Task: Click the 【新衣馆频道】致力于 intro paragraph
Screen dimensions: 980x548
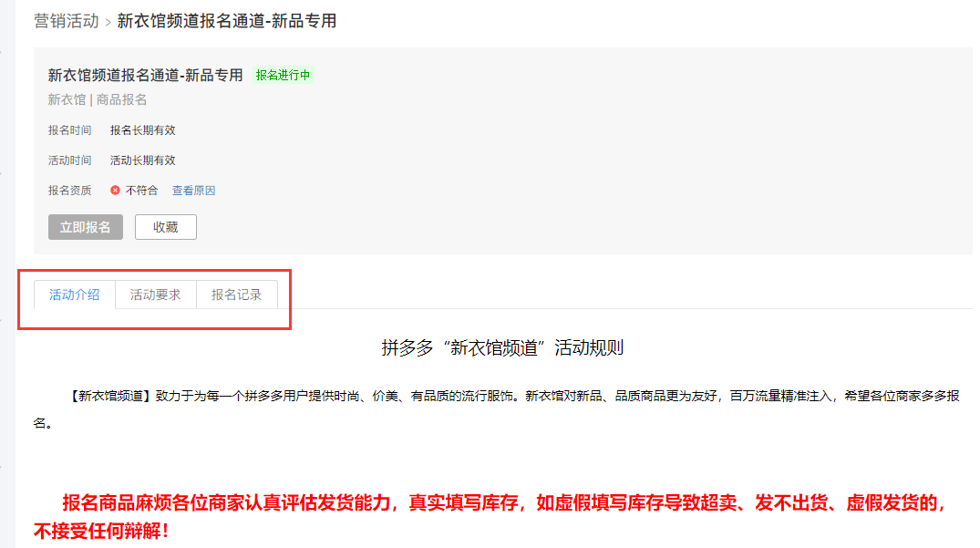Action: tap(496, 409)
